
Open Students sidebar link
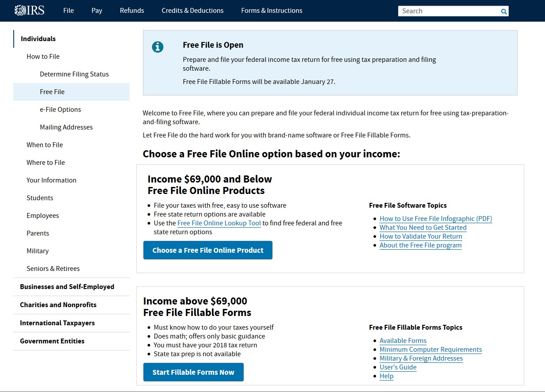point(40,198)
